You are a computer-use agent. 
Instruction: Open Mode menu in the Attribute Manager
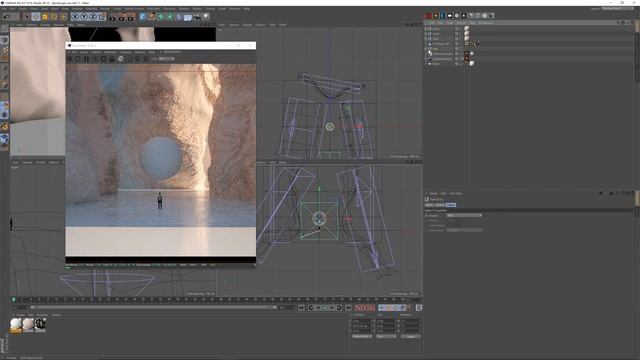coord(433,193)
